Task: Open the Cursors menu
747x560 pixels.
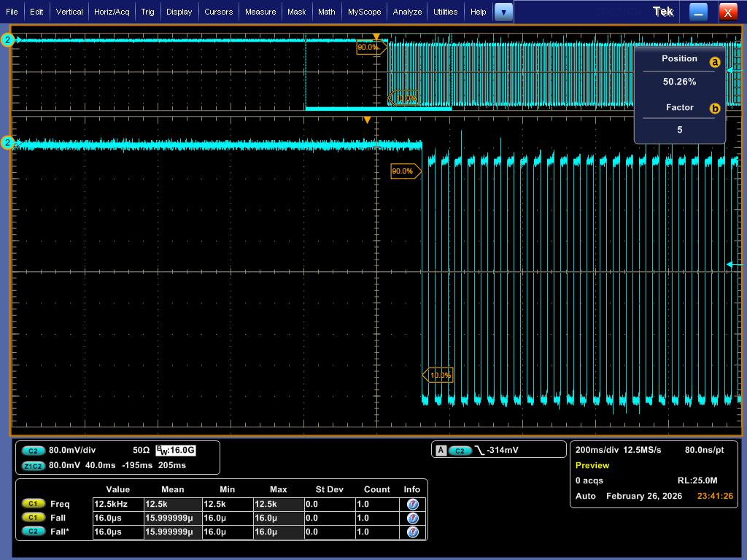Action: [218, 12]
